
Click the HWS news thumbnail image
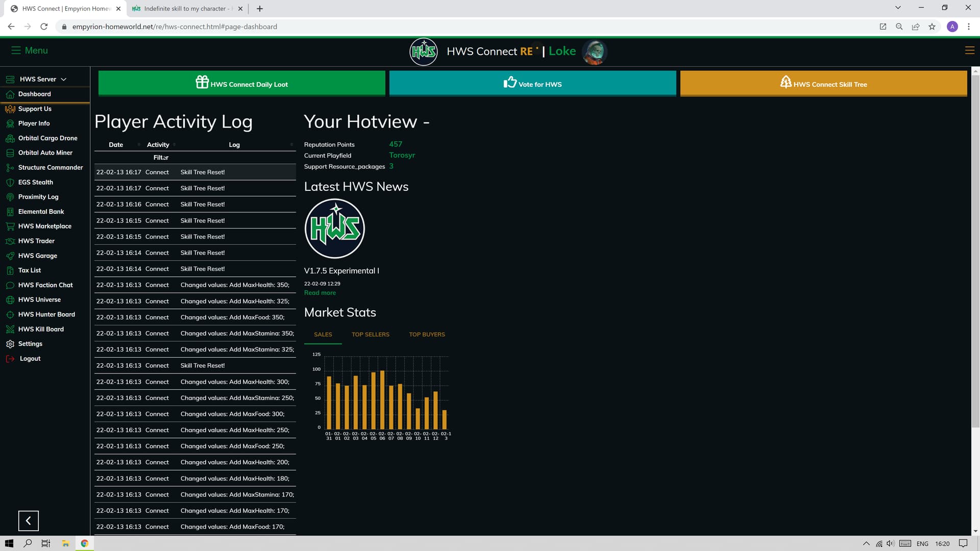pos(335,229)
